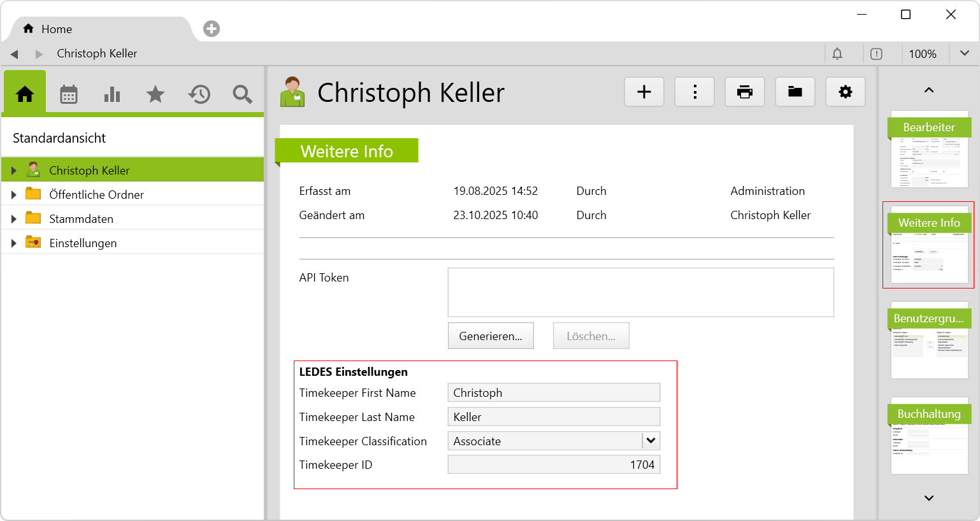980x521 pixels.
Task: Open the Buchhaltung page thumbnail
Action: [929, 436]
